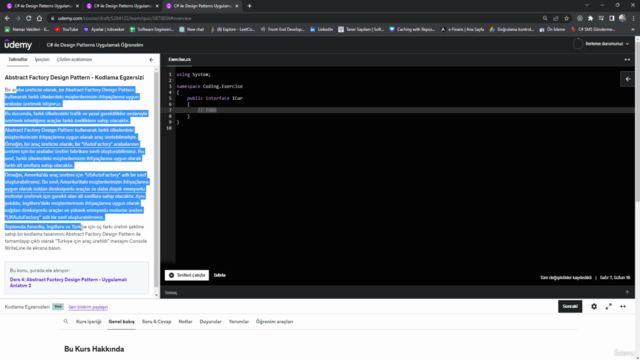Open the LinkedIn bookmark
The height and width of the screenshot is (360, 640).
pos(322,29)
